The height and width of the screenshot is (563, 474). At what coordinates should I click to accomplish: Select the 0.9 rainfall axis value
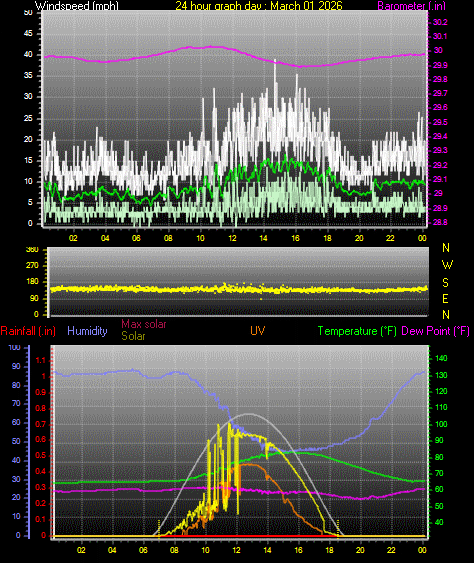coord(41,392)
